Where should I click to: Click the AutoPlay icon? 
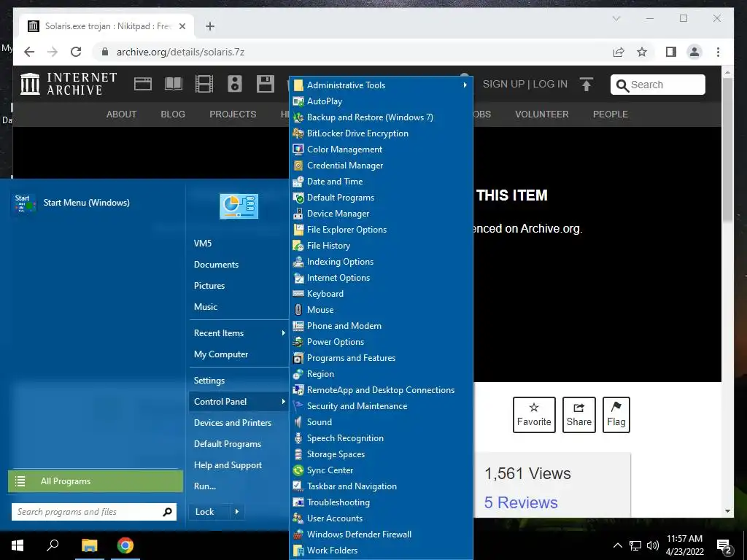298,101
